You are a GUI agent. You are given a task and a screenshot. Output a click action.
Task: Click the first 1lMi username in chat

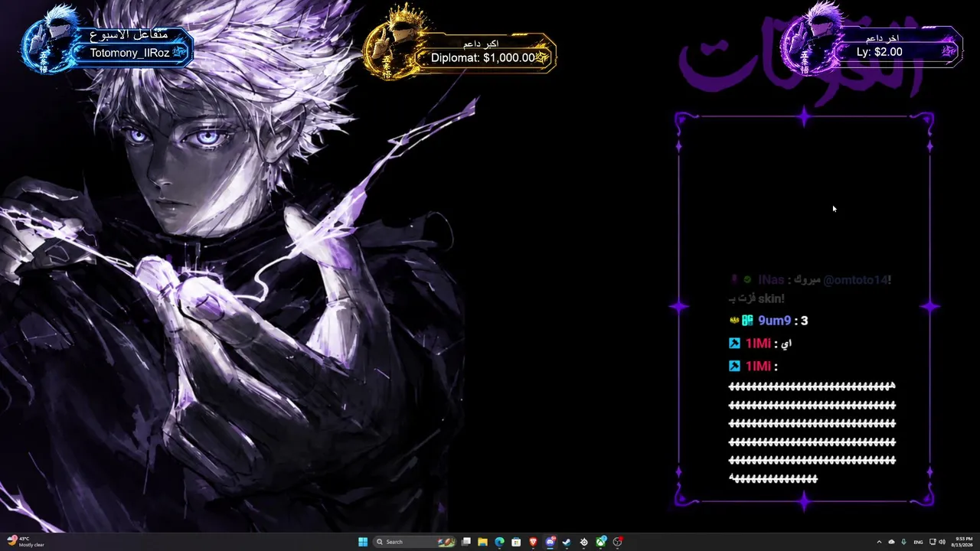click(x=758, y=344)
